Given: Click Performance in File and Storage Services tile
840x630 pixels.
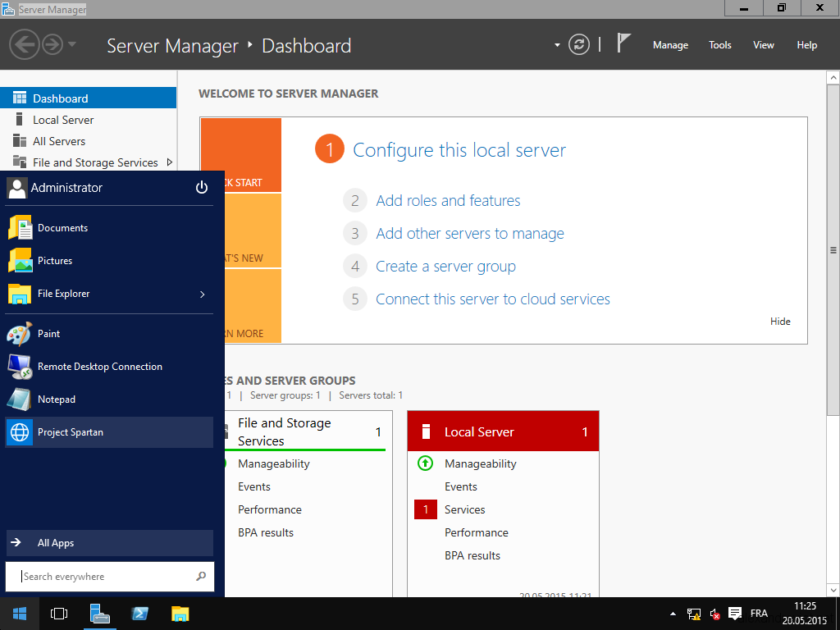Looking at the screenshot, I should (x=269, y=509).
